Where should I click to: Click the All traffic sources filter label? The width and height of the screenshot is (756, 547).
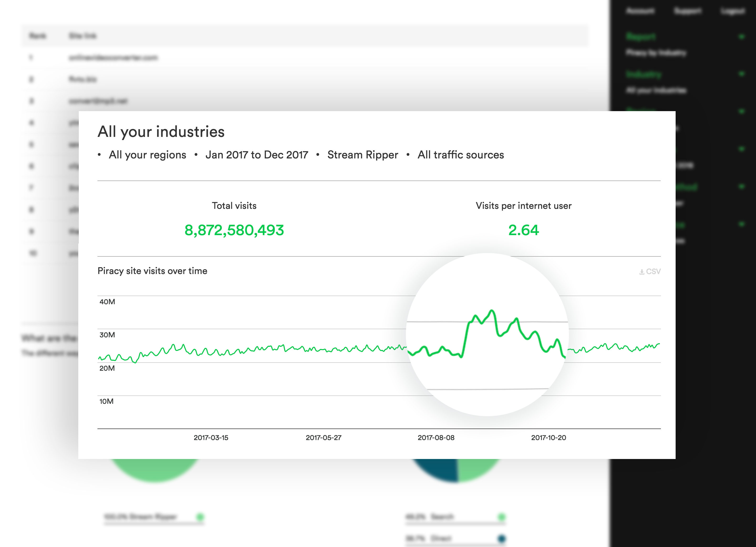point(461,155)
